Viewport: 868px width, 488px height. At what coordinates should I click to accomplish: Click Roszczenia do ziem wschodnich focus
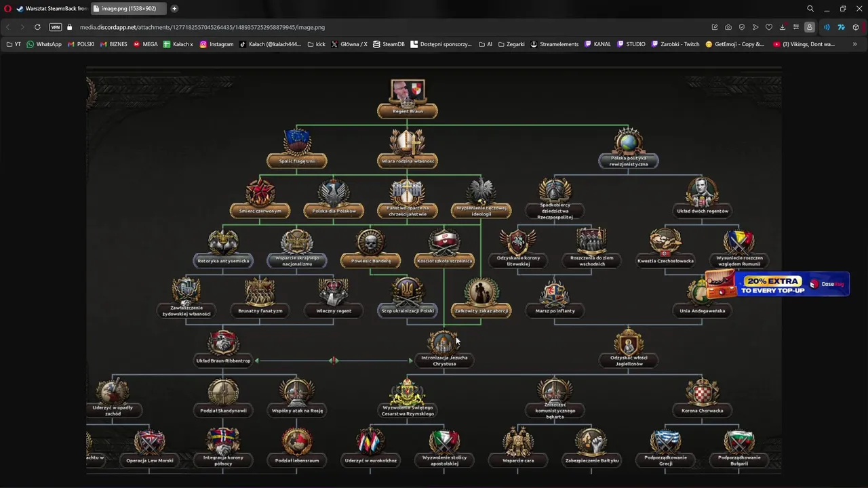591,248
